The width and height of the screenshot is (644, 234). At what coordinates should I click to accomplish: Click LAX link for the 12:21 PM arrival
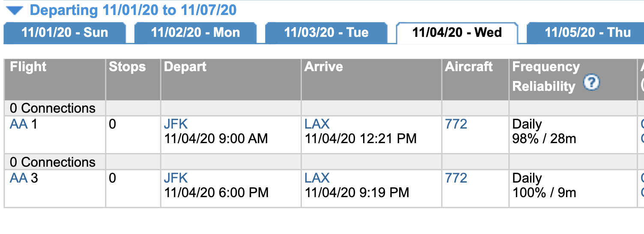[x=317, y=124]
